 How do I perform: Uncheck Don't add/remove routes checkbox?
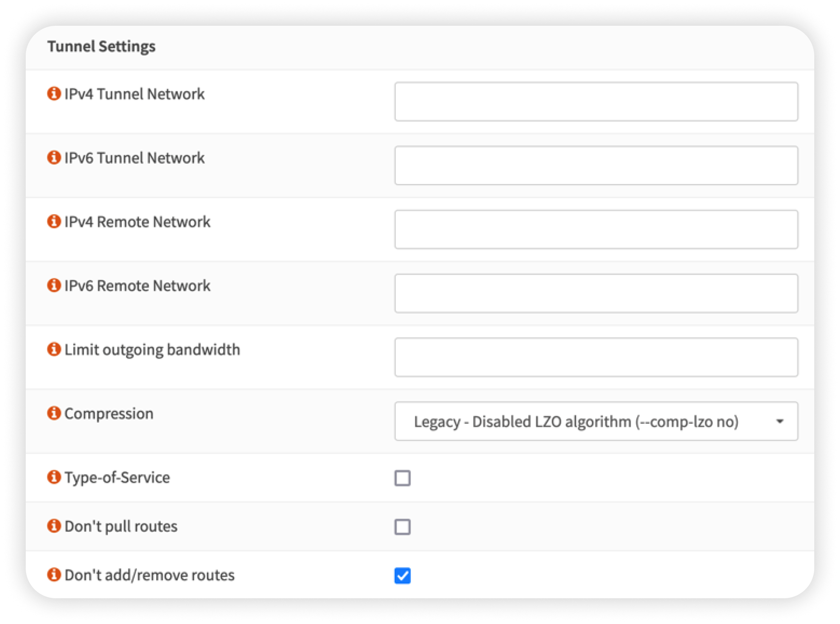(402, 576)
